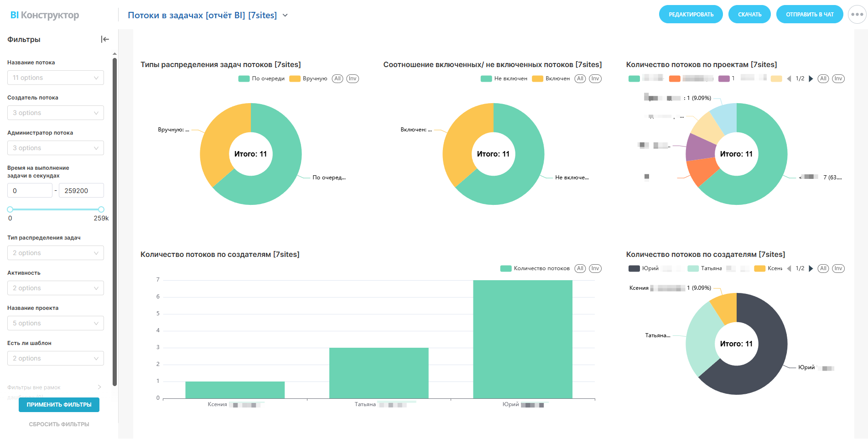Click All icon in projects chart legend
The width and height of the screenshot is (868, 439).
(x=823, y=78)
